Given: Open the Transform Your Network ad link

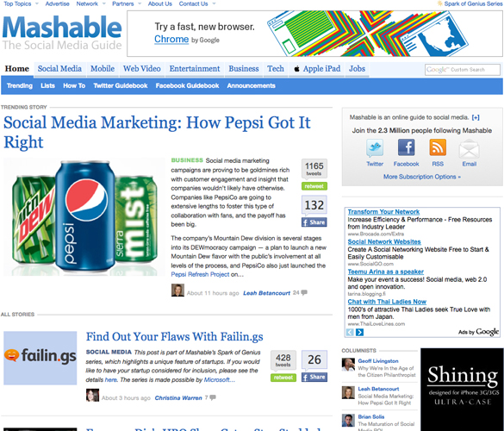Looking at the screenshot, I should (383, 212).
